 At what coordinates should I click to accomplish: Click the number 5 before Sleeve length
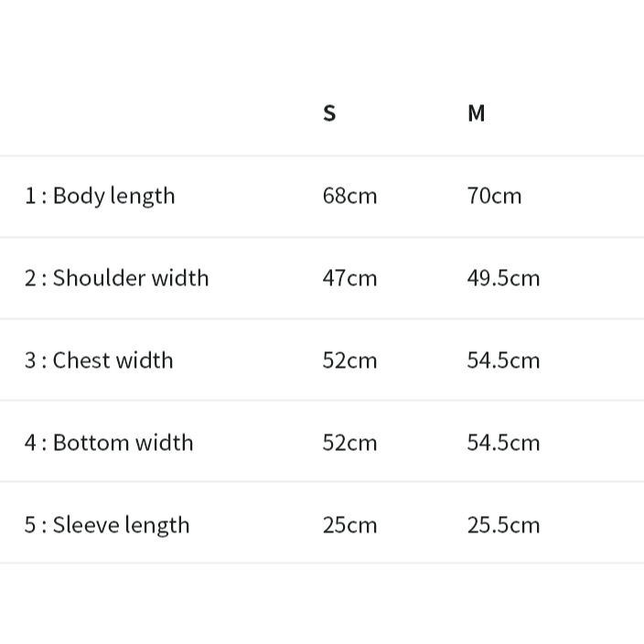click(x=30, y=525)
